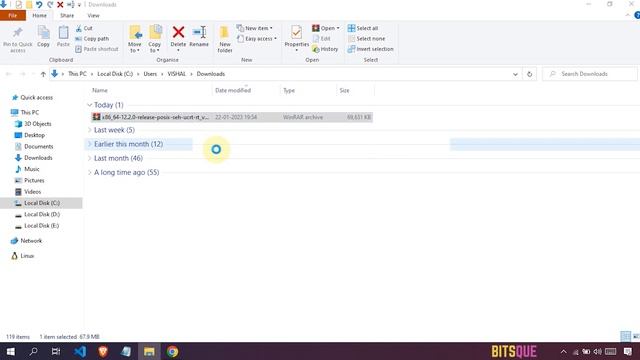The image size is (640, 360).
Task: Switch to the Share ribbon tab
Action: (67, 16)
